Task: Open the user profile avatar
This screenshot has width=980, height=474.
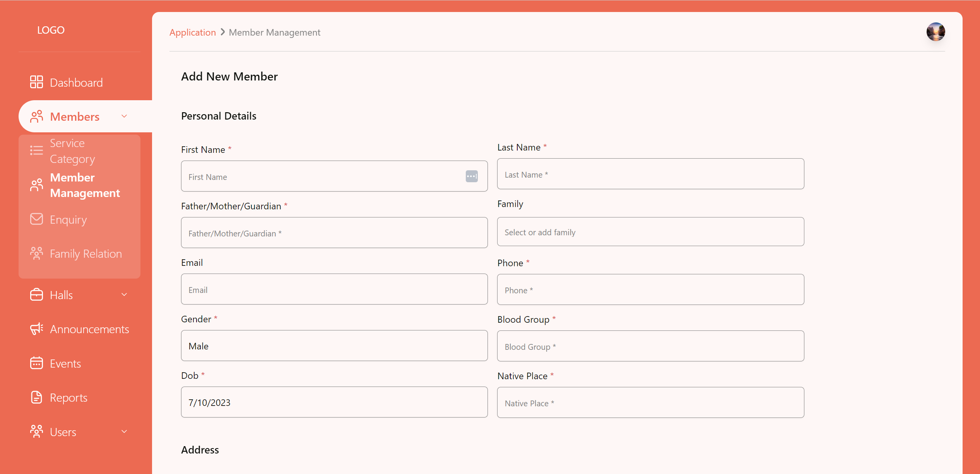Action: coord(935,32)
